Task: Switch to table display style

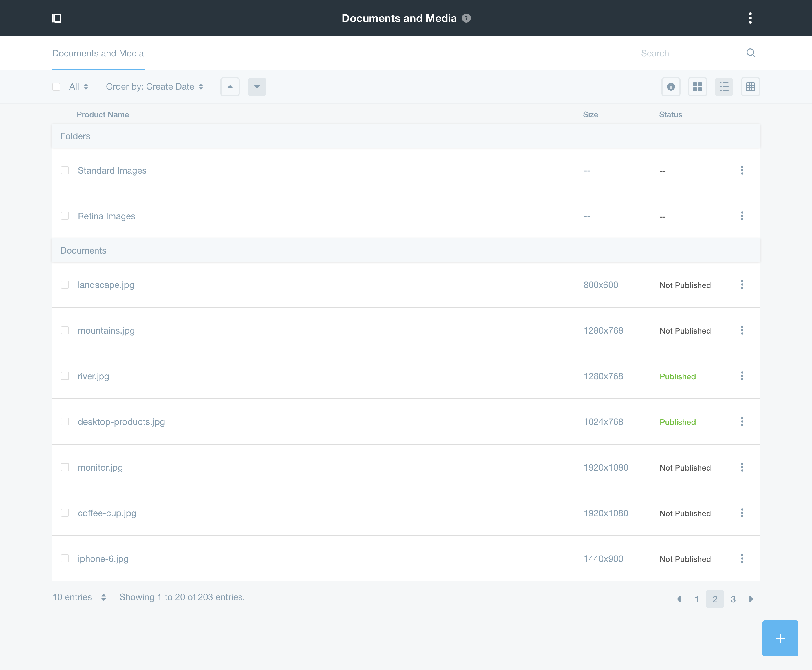Action: tap(751, 86)
